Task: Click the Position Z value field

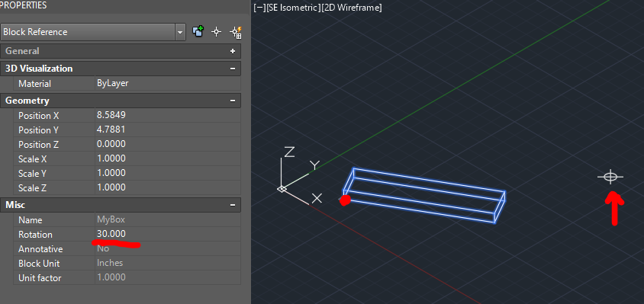Action: point(168,144)
